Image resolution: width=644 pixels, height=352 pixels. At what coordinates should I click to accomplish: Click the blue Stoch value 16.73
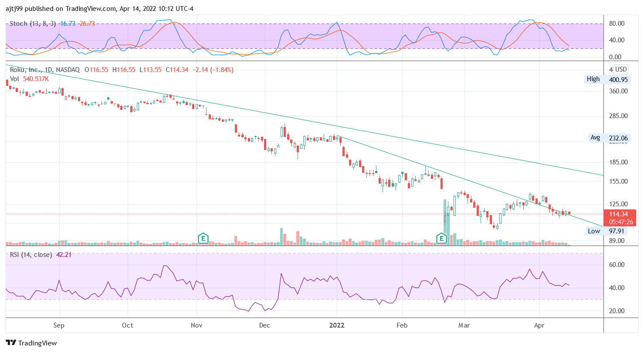pos(68,23)
